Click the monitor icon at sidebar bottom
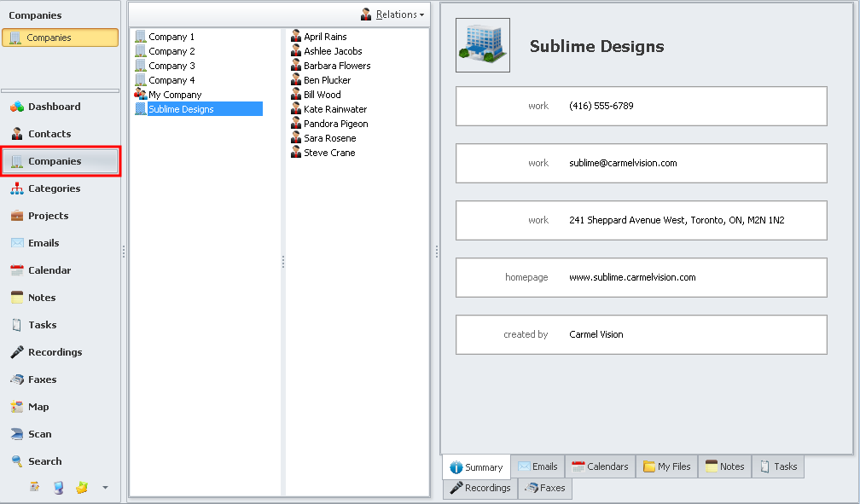The width and height of the screenshot is (860, 504). coord(58,487)
